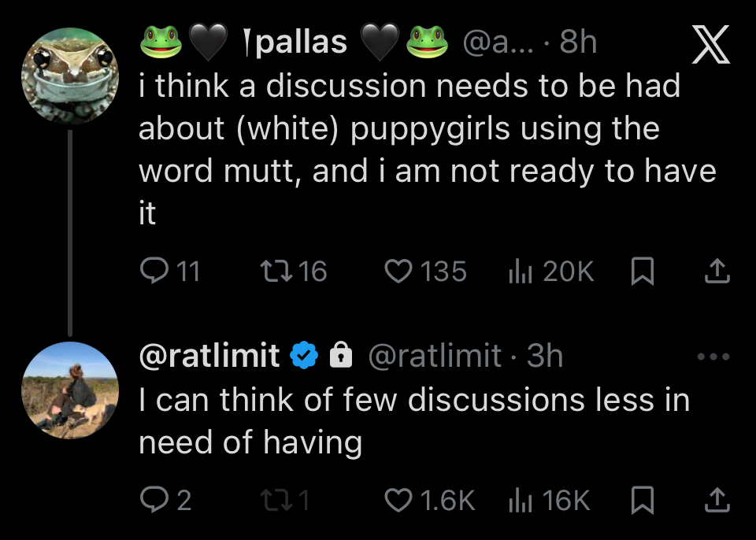Share the ratlimit reply

pyautogui.click(x=717, y=501)
